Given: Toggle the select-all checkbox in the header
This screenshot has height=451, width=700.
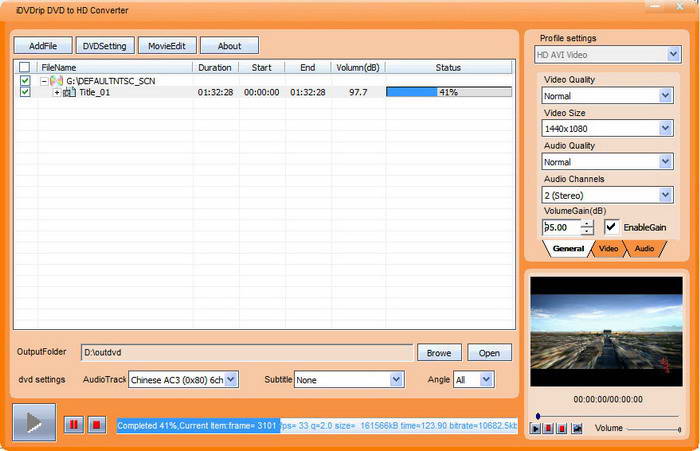Looking at the screenshot, I should click(x=25, y=67).
